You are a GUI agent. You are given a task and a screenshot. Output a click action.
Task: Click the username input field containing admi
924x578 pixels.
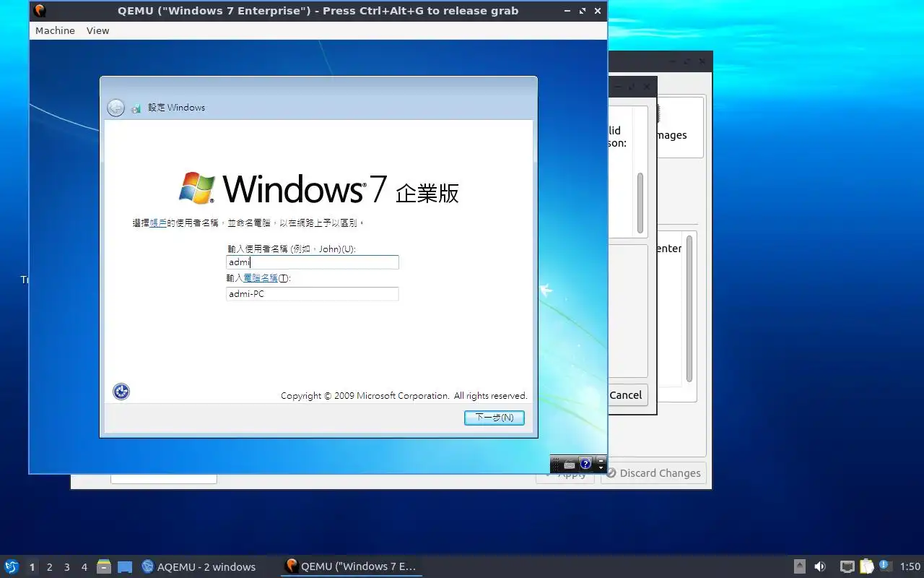pyautogui.click(x=312, y=262)
